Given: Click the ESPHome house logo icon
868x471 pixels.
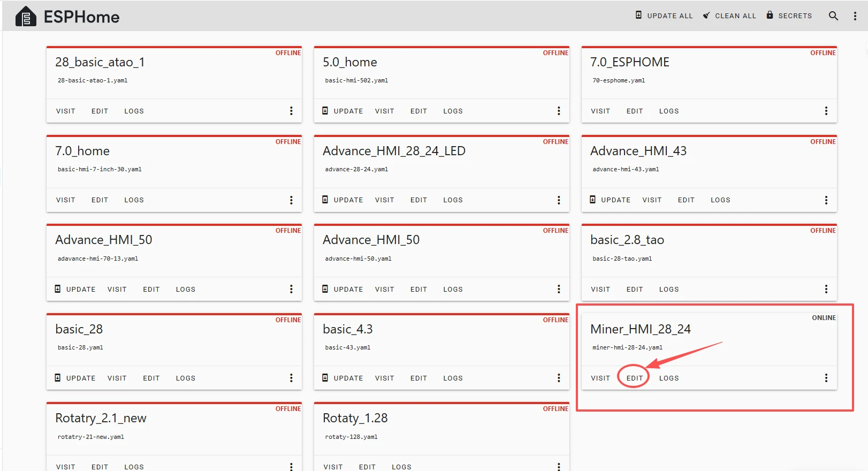Looking at the screenshot, I should (x=26, y=17).
